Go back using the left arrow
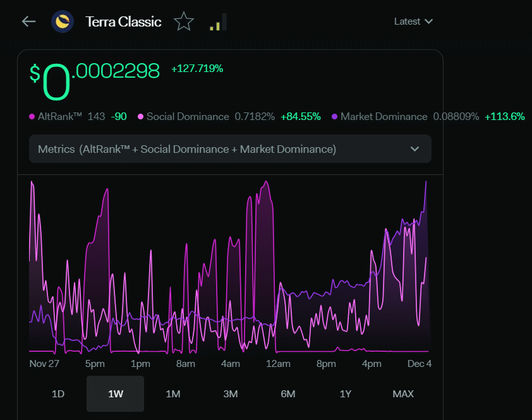 [x=29, y=21]
